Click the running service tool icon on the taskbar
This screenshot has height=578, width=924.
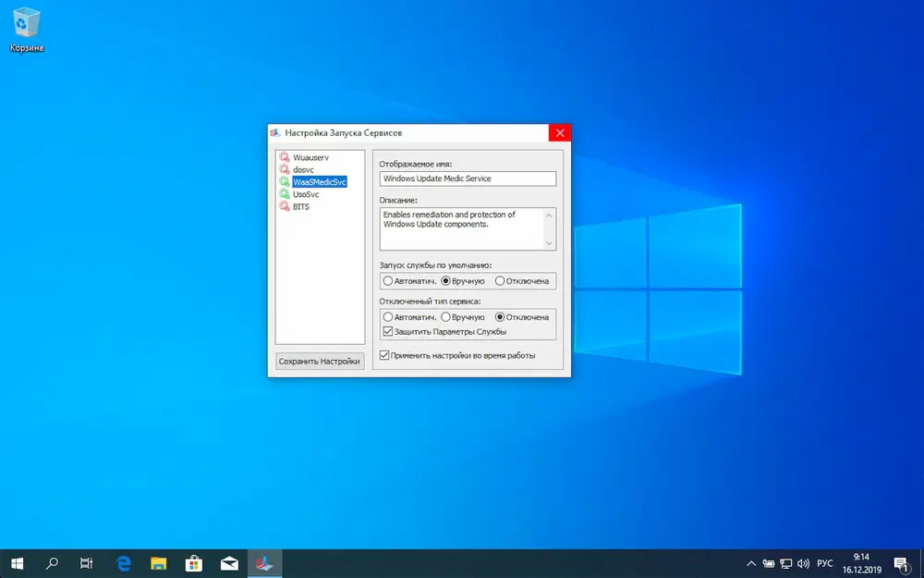point(264,562)
